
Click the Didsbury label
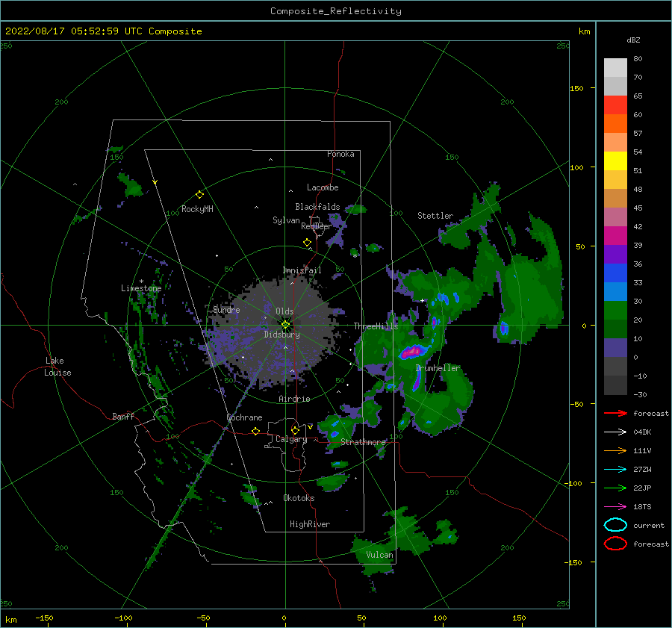(x=281, y=335)
